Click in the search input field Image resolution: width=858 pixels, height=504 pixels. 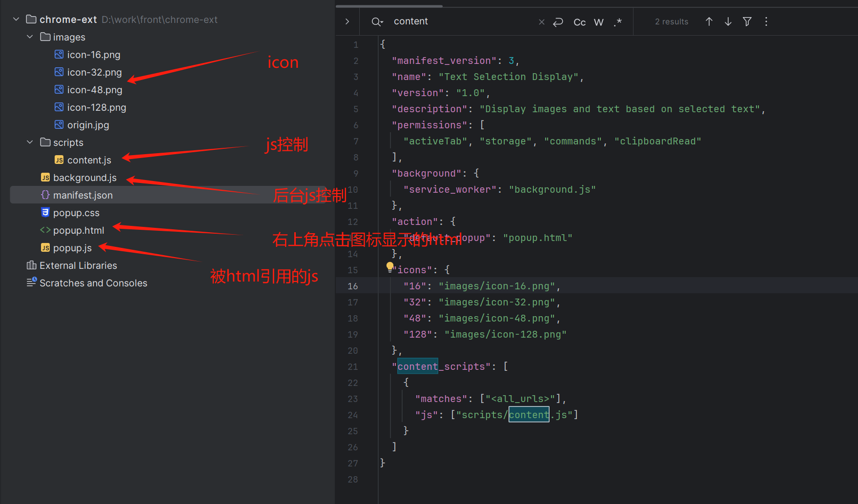pos(459,21)
